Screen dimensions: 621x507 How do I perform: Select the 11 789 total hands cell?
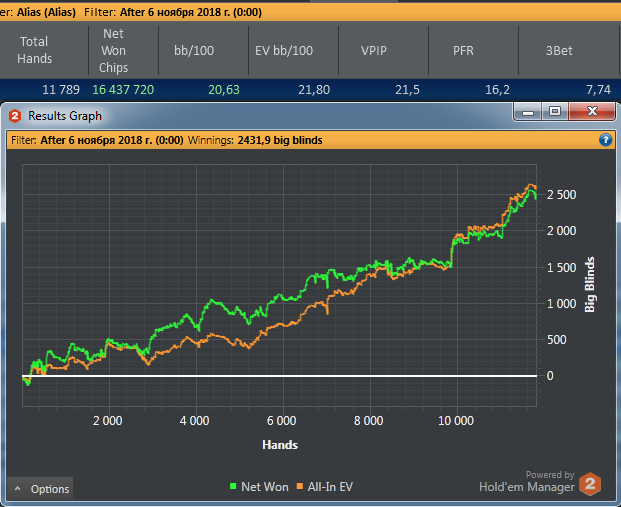coord(61,90)
